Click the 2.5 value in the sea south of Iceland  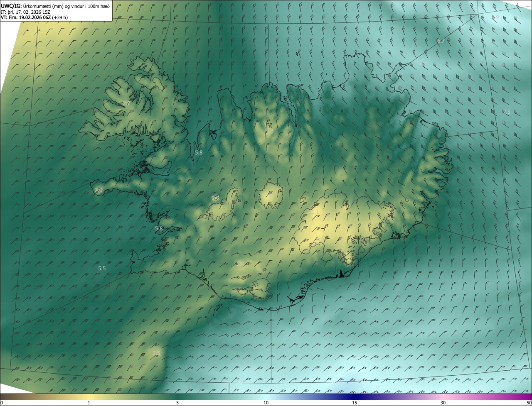tap(156, 353)
